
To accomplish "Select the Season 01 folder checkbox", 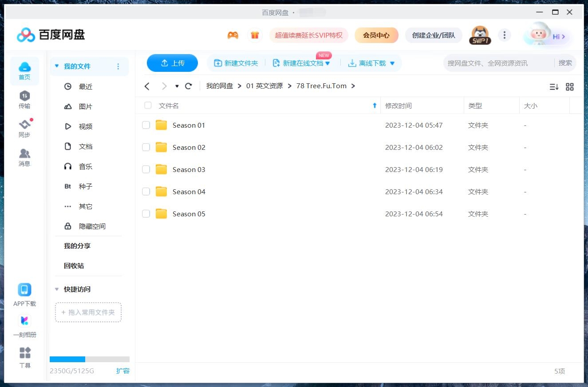I will (x=146, y=125).
